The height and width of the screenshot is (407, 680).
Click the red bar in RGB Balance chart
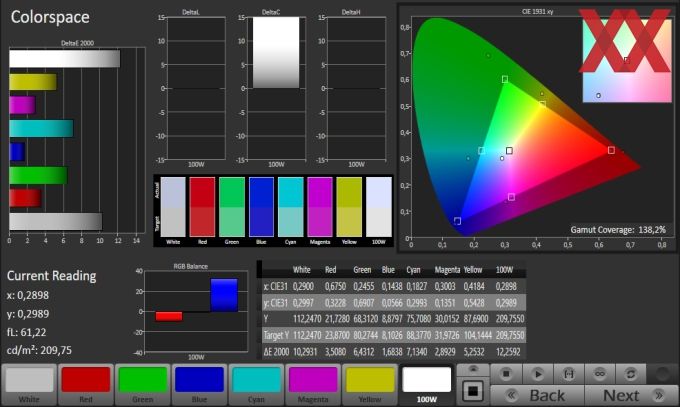169,316
